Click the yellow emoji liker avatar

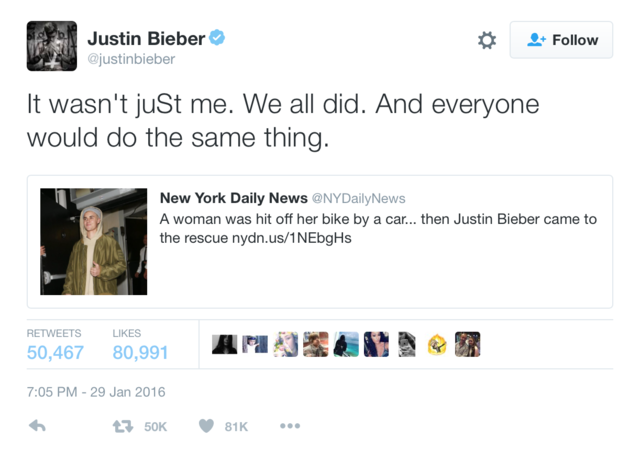point(437,345)
